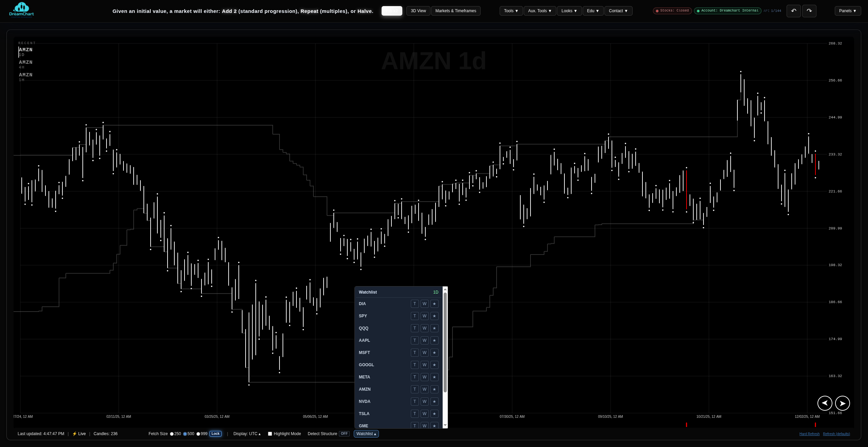Star the SPY watchlist row

[434, 316]
